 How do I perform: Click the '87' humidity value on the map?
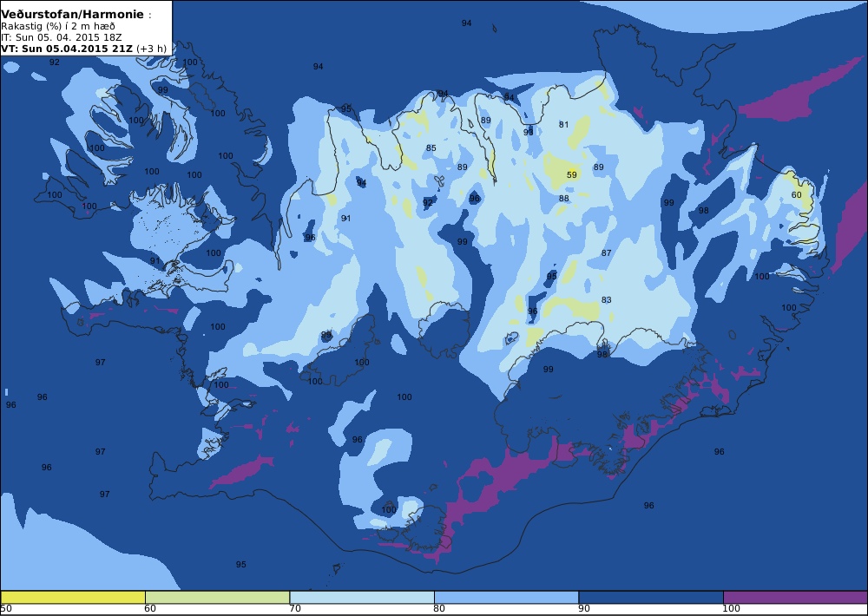pos(606,253)
